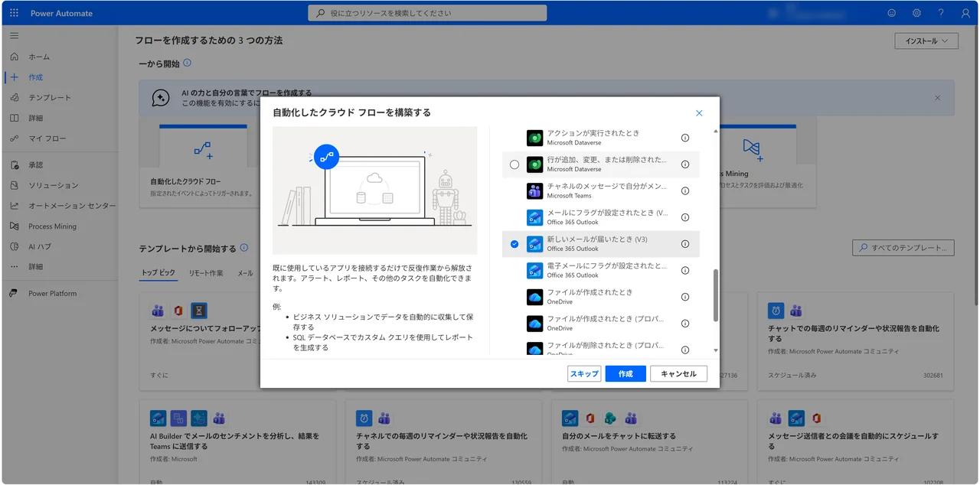
Task: Uncheck 新しいメールが届いたとき (V3) trigger
Action: (514, 244)
